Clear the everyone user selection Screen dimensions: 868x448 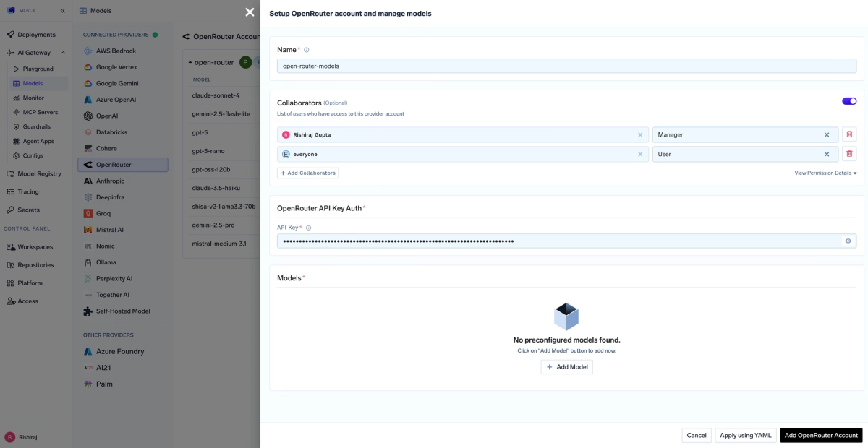640,154
